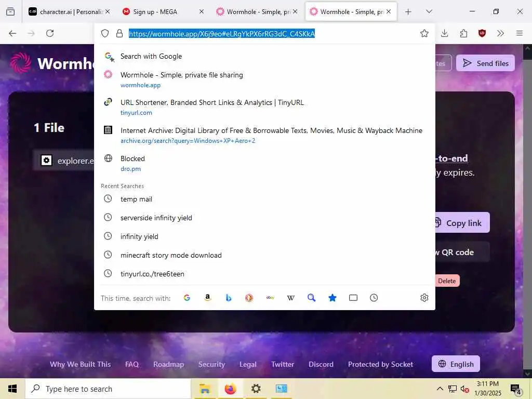Search history with clock icon
532x399 pixels.
pos(374,298)
